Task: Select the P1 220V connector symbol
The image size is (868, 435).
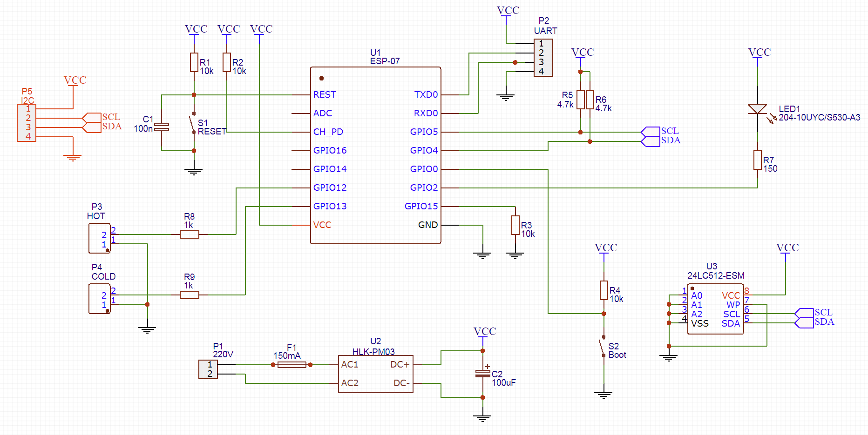Action: point(208,369)
